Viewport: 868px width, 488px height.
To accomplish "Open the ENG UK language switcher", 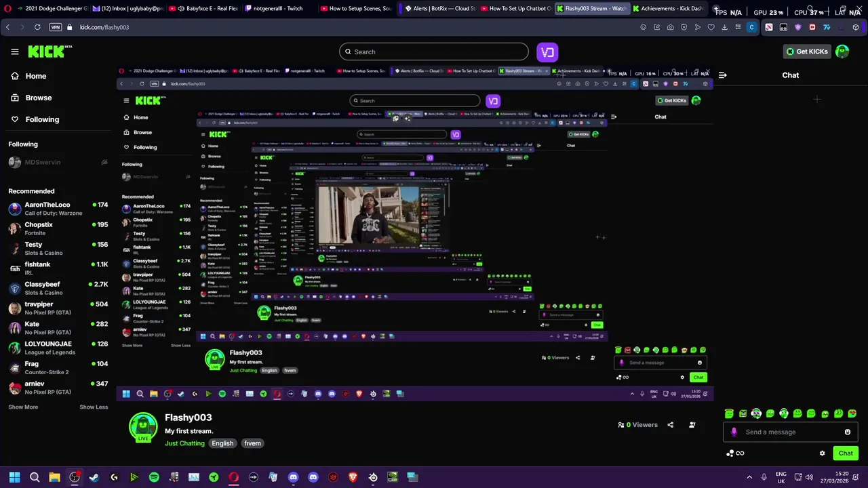I will click(x=781, y=477).
